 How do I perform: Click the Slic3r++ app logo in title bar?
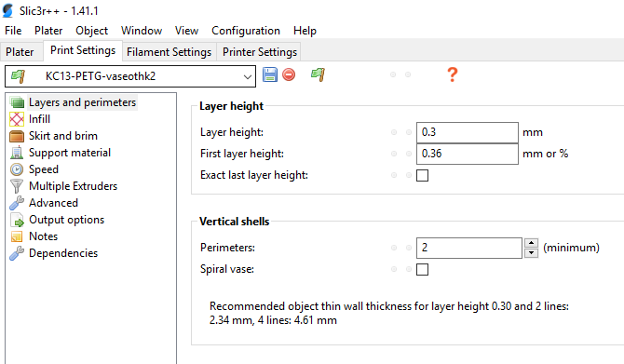click(8, 11)
